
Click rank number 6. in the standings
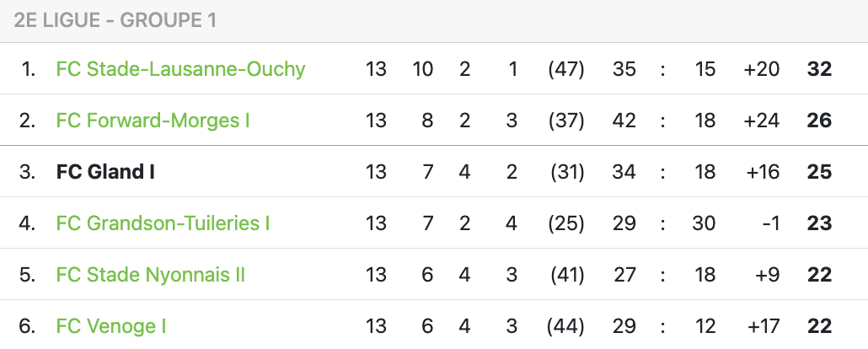[27, 326]
